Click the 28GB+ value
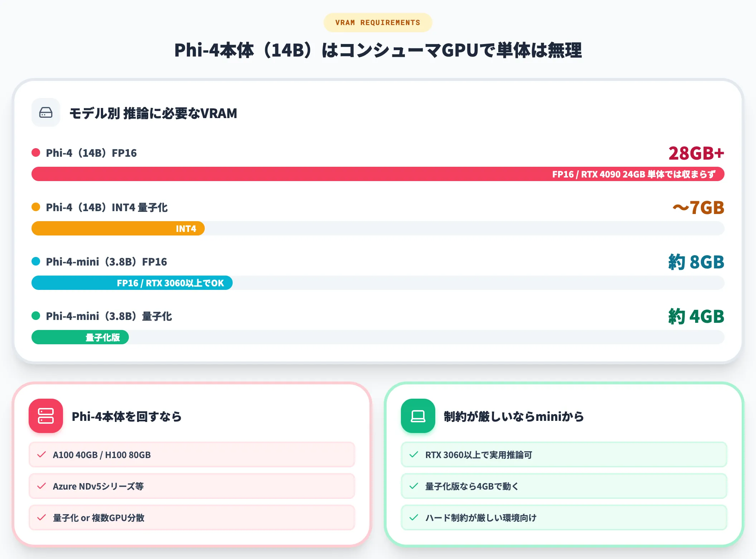Viewport: 756px width, 559px height. pyautogui.click(x=696, y=153)
